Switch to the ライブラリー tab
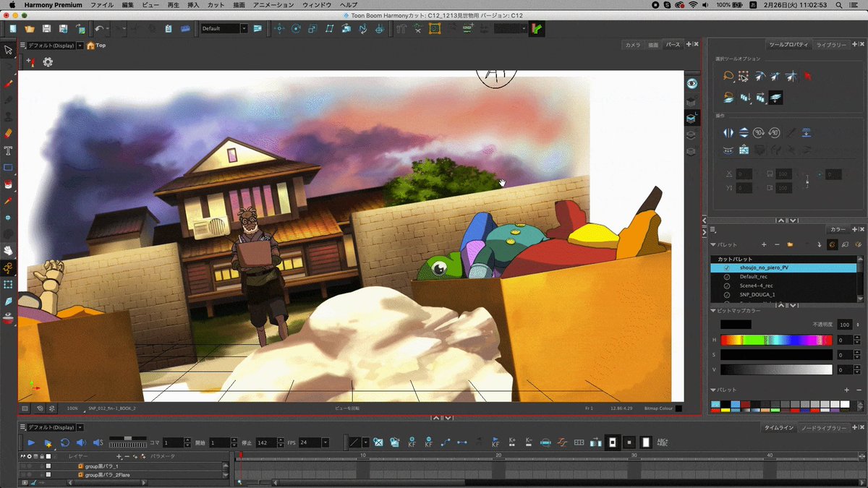Screen dimensions: 868x488 tap(832, 44)
